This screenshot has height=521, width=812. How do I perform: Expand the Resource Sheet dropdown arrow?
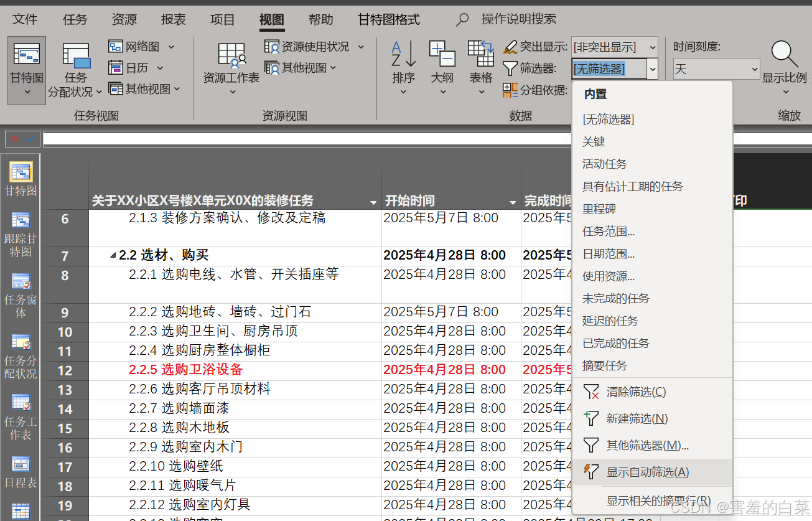(232, 92)
